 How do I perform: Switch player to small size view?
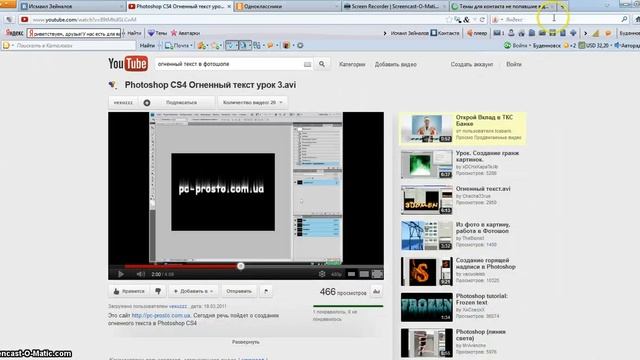point(351,274)
